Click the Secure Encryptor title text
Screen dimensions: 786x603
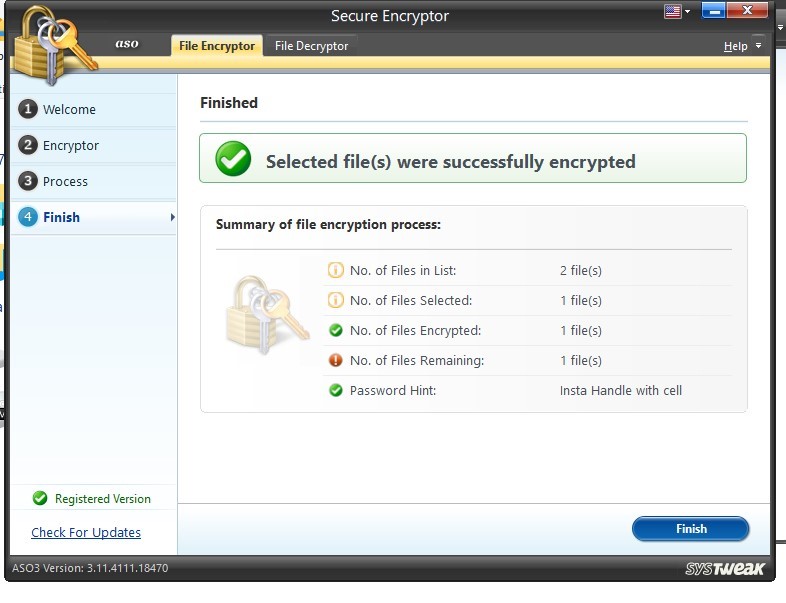390,16
